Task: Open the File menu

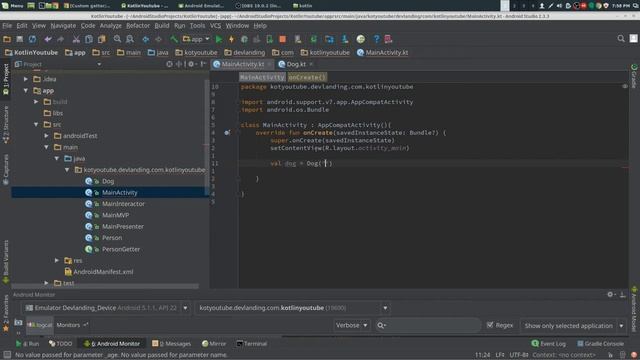Action: pyautogui.click(x=7, y=25)
